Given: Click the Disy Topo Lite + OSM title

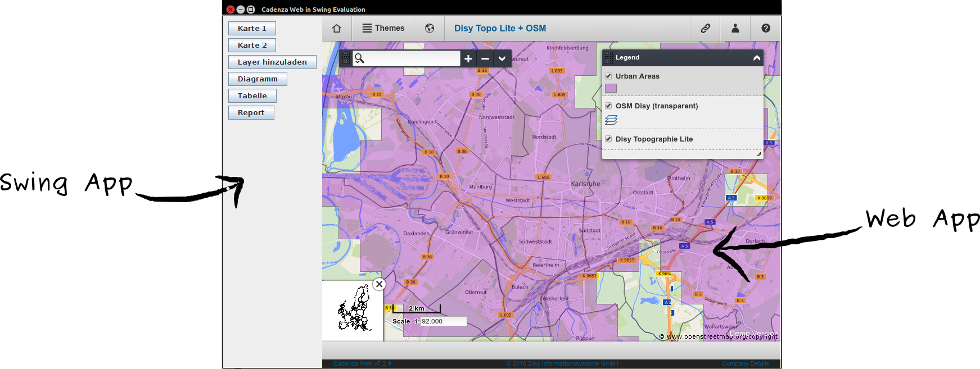Looking at the screenshot, I should point(500,28).
